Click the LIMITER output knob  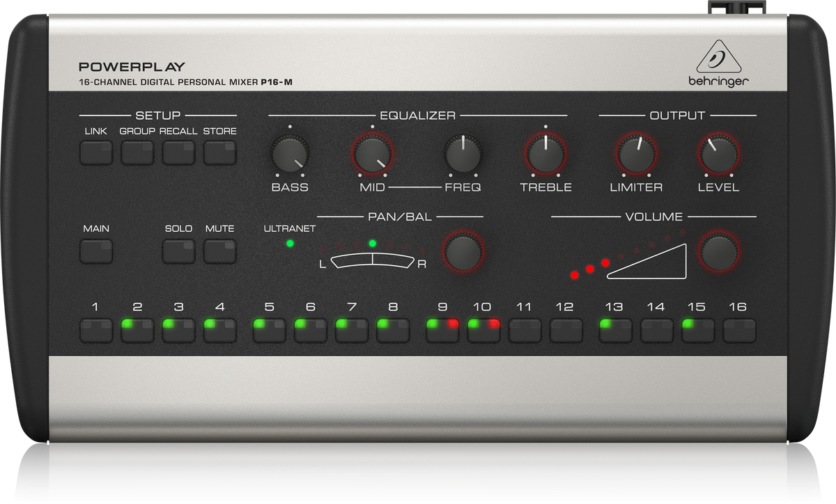(636, 155)
